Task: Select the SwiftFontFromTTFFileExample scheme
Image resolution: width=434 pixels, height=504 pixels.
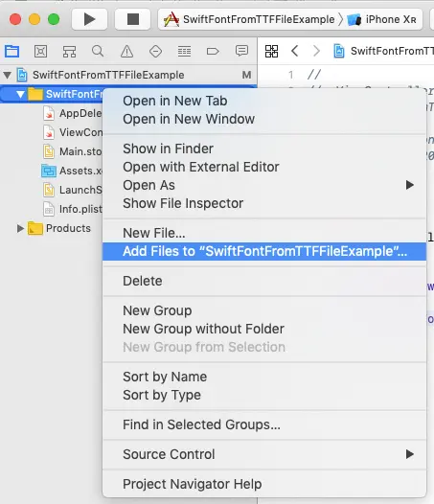Action: [249, 19]
